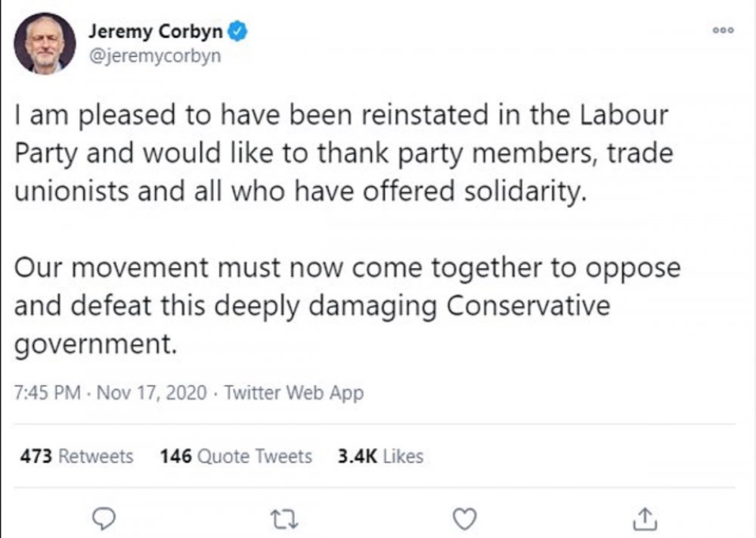Viewport: 756px width, 538px height.
Task: Open the Twitter Web App source link
Action: 294,393
